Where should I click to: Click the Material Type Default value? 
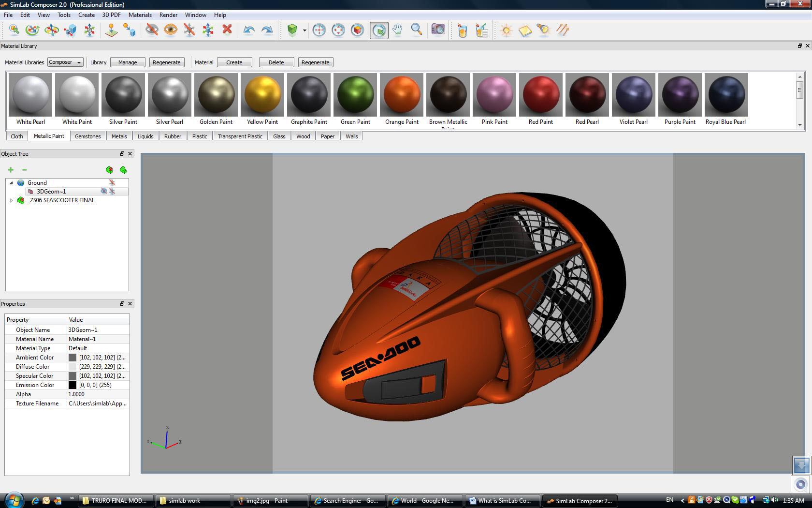coord(98,348)
